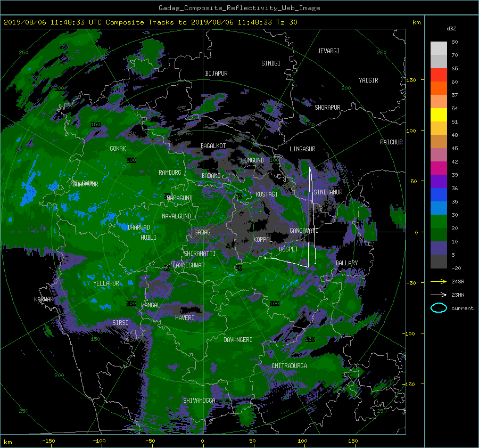The height and width of the screenshot is (448, 479).
Task: Click the HUBLI city label
Action: click(148, 238)
